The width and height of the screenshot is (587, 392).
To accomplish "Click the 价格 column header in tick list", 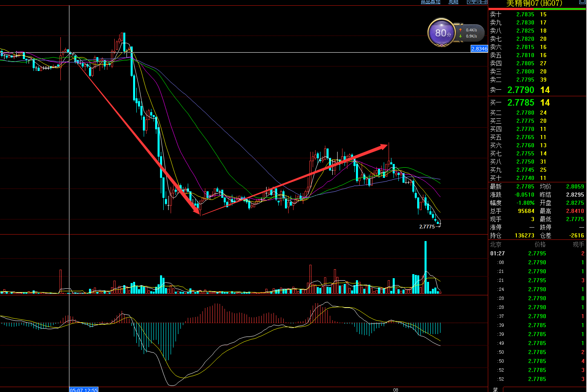I will 540,244.
